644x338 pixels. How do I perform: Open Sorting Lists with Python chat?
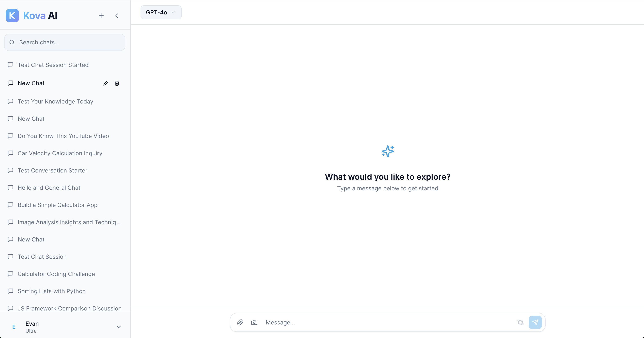52,291
